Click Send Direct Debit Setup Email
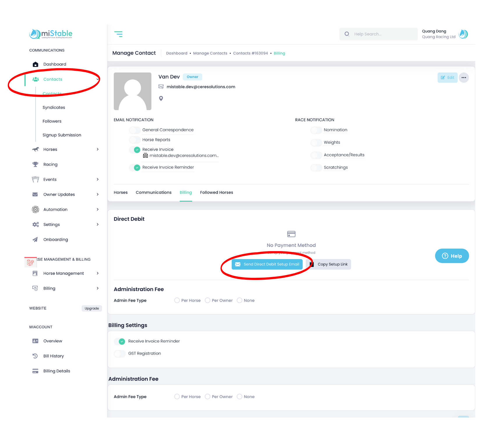504x444 pixels. pyautogui.click(x=267, y=264)
